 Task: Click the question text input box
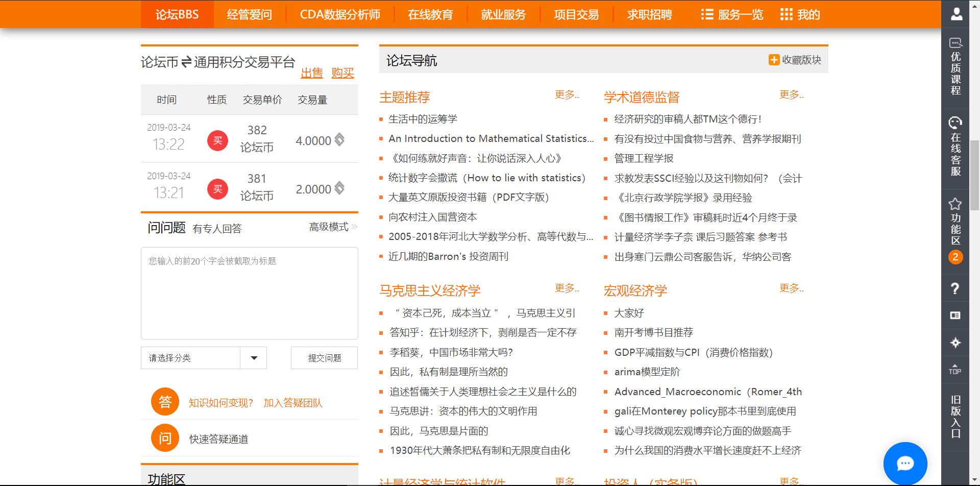(x=249, y=293)
